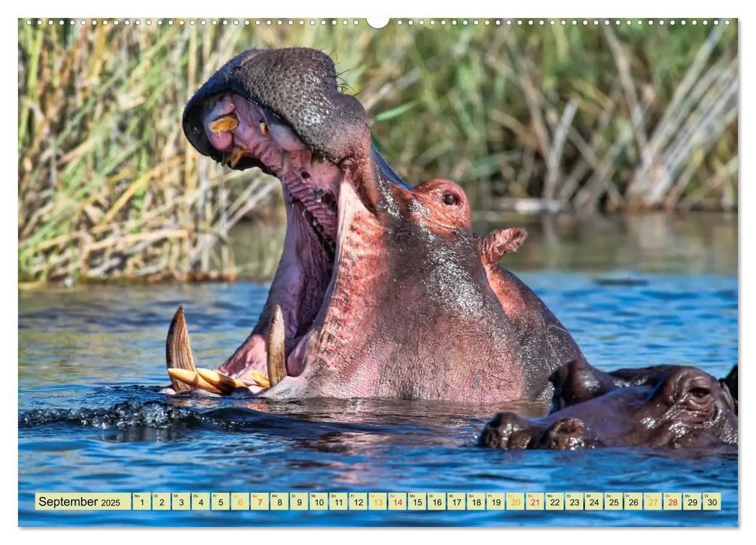Select the date 27 cell
This screenshot has height=545, width=756.
653,502
